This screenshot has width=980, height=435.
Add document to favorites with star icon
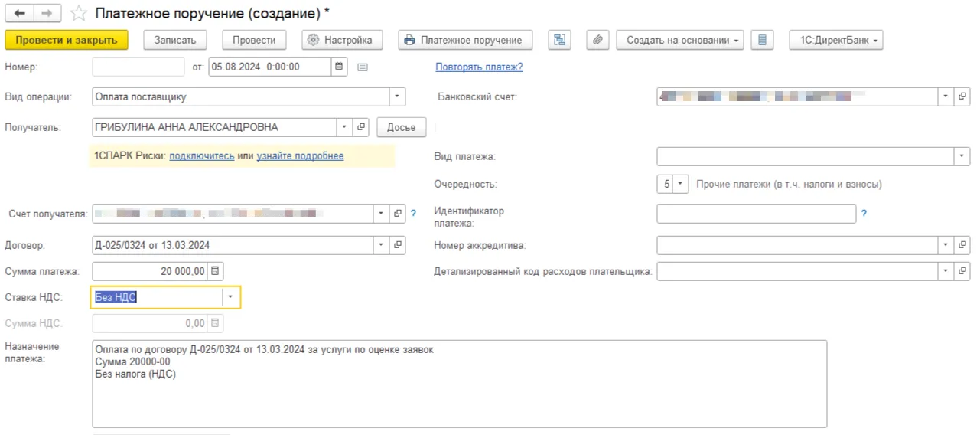point(78,13)
